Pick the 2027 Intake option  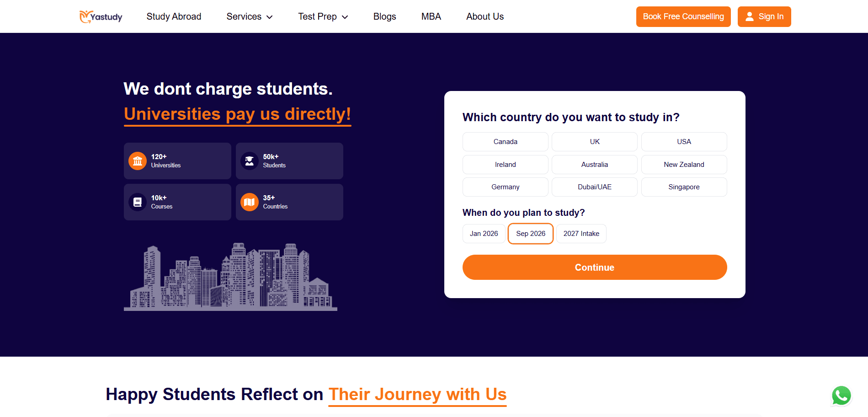coord(581,234)
